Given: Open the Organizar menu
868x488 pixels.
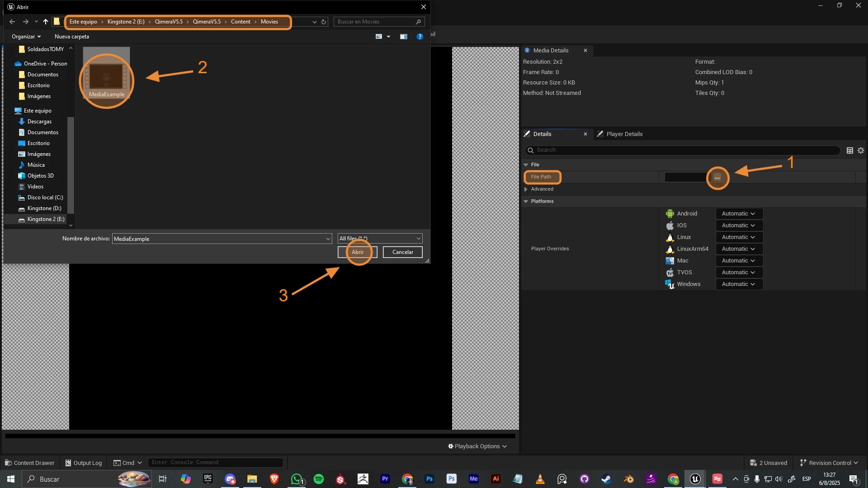Looking at the screenshot, I should 26,37.
